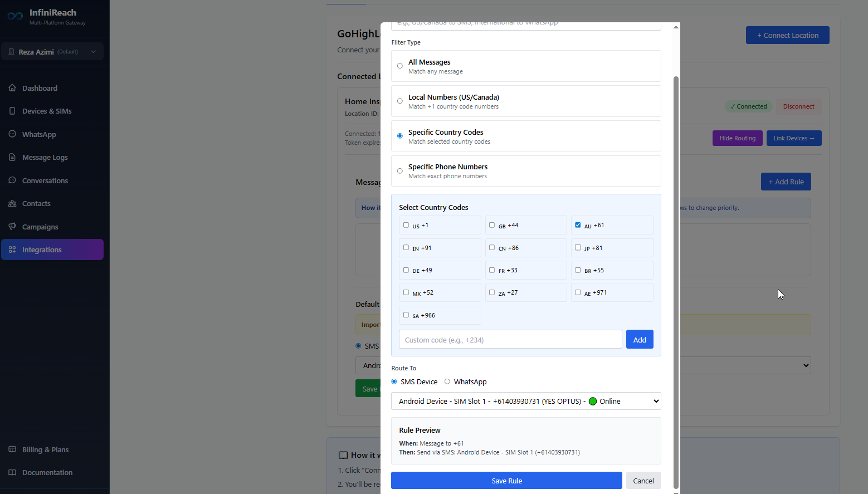Viewport: 868px width, 494px height.
Task: Click the Contacts people icon
Action: pos(12,203)
